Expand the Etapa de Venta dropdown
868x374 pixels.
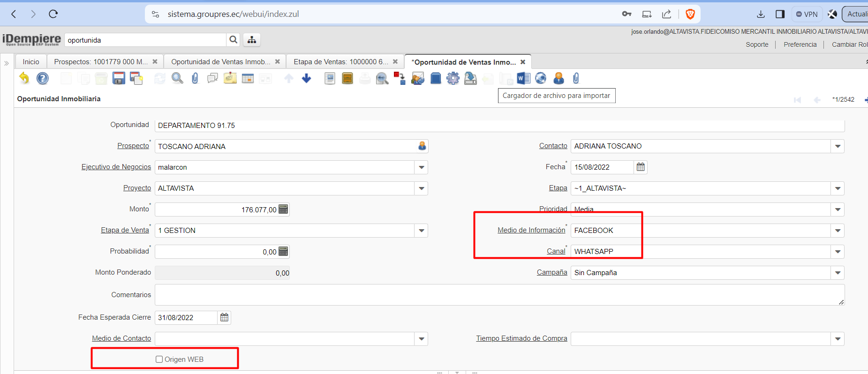tap(422, 231)
